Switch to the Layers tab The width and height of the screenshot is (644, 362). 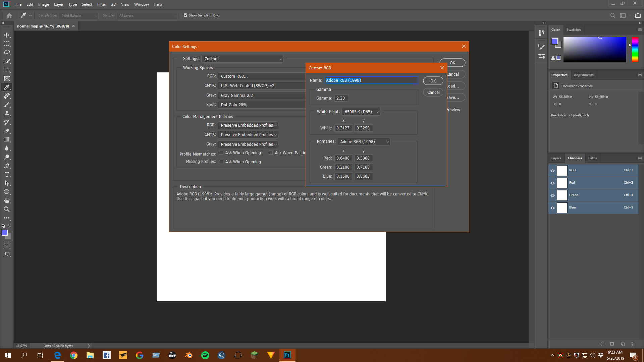(556, 158)
